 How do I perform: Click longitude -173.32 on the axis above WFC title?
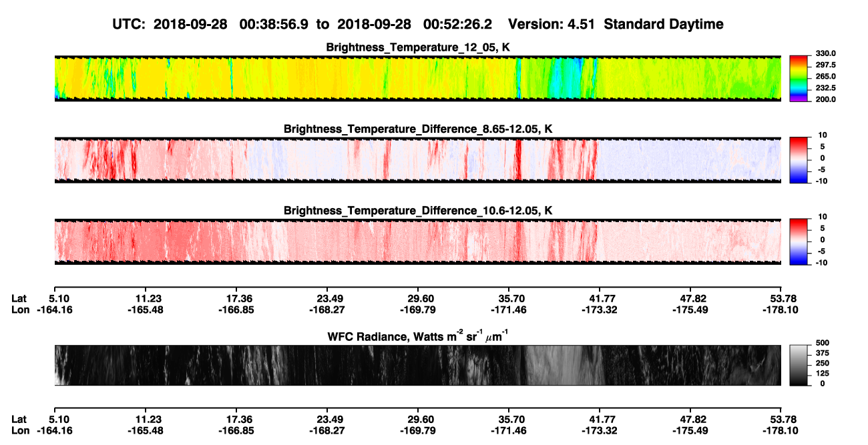[x=599, y=310]
